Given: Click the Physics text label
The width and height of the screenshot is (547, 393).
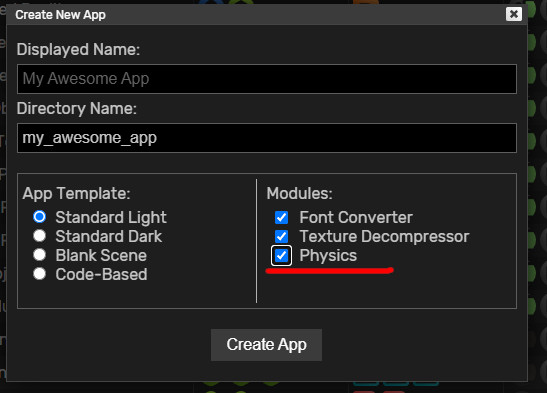Looking at the screenshot, I should click(x=328, y=256).
